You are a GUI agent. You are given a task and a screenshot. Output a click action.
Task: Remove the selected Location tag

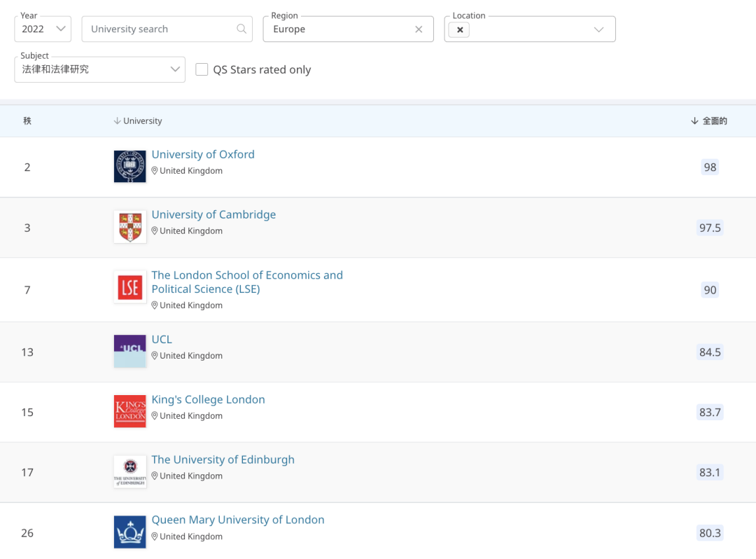click(459, 29)
